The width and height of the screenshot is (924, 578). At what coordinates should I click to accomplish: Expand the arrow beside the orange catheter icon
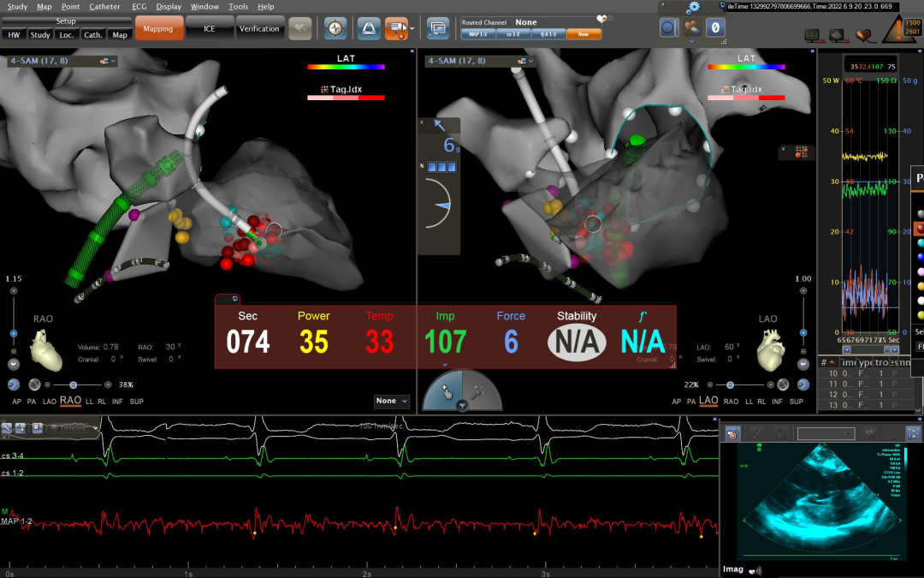pyautogui.click(x=412, y=28)
